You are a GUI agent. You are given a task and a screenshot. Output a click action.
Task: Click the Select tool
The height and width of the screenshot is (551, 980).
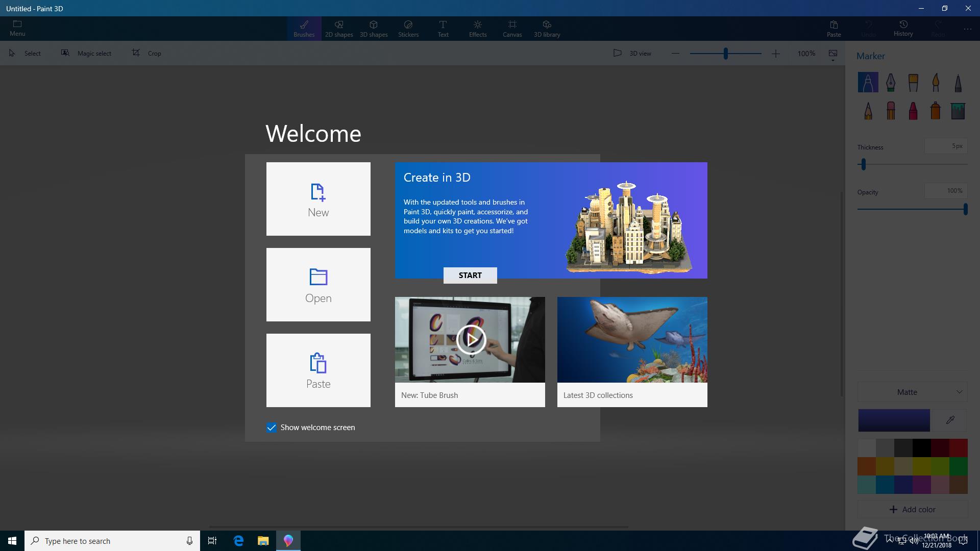25,53
